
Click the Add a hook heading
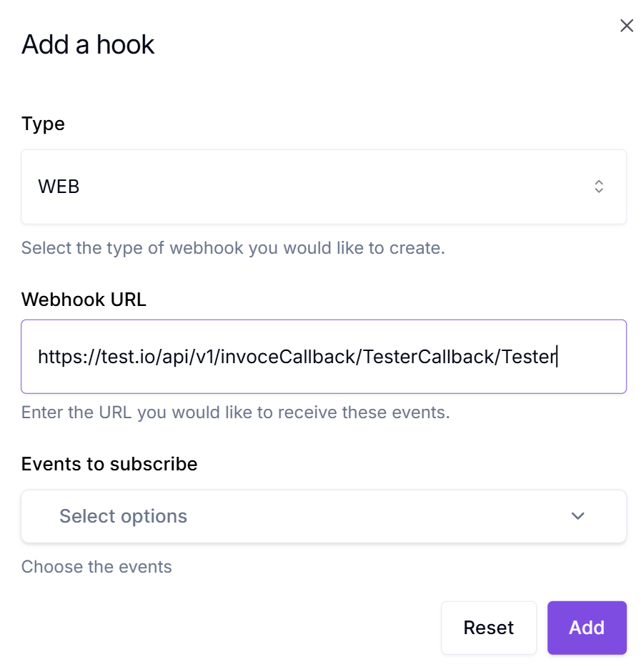coord(88,44)
